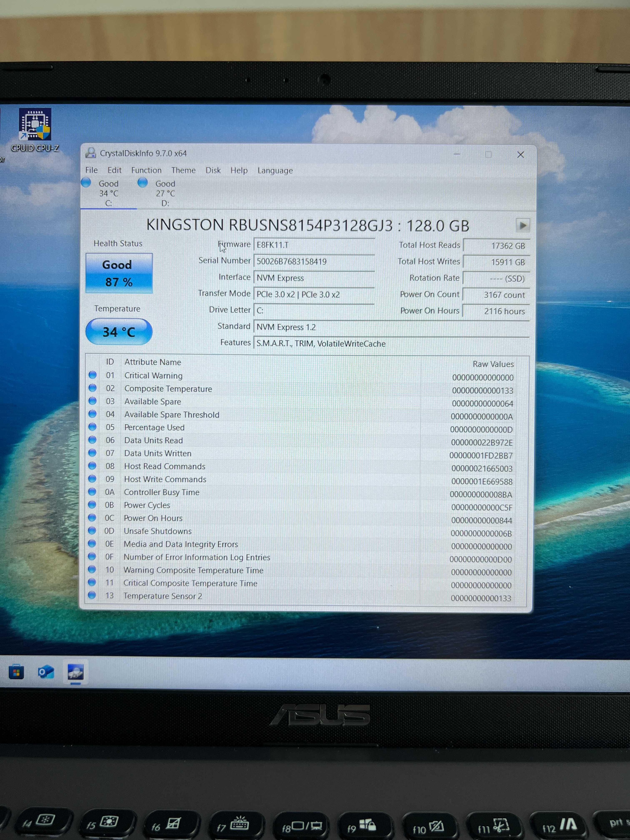Click Power On Count value 3167 count
Image resolution: width=630 pixels, height=840 pixels.
point(496,295)
